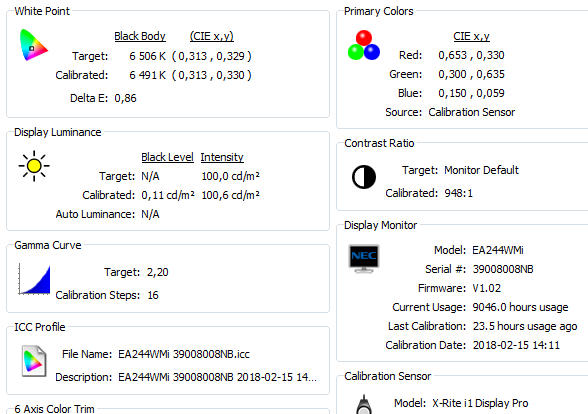Click the White Point chromaticity gamut icon
Viewport: 588px width, 414px height.
point(34,45)
